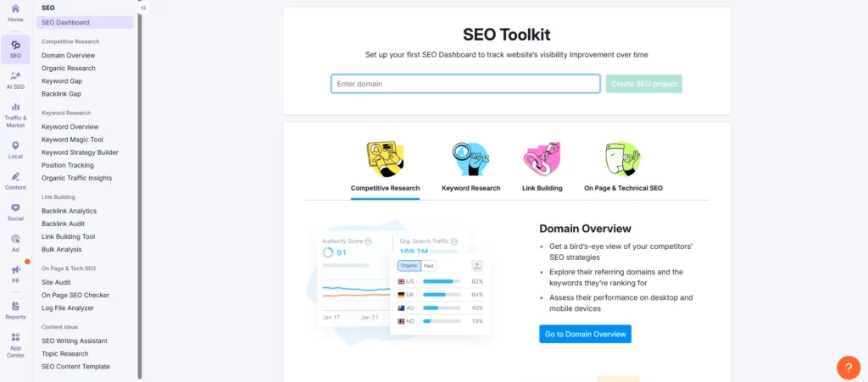Open the Reports section
The width and height of the screenshot is (868, 382).
tap(15, 310)
